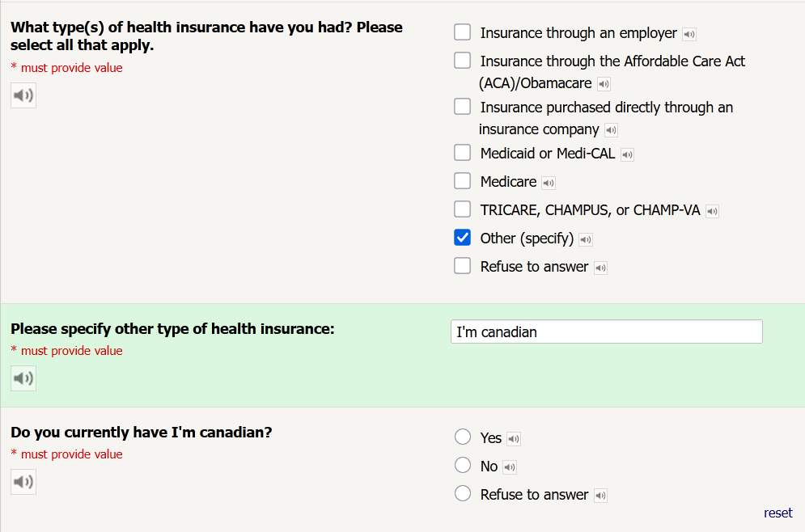805x532 pixels.
Task: Click the 'Insurance through an employer' label text
Action: click(x=578, y=33)
